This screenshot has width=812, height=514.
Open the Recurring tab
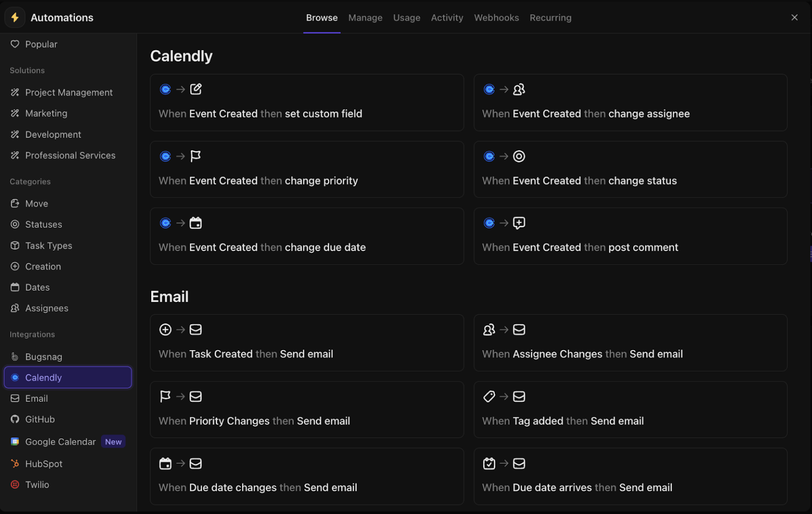point(550,17)
